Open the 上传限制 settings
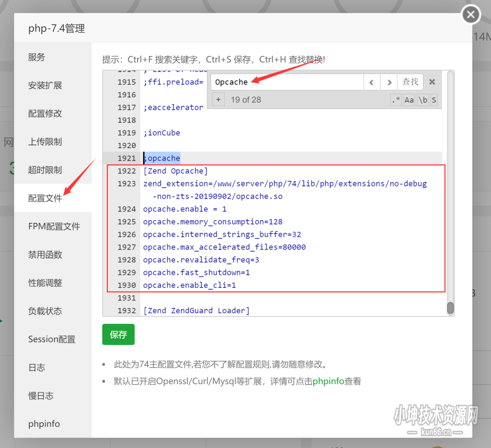Image resolution: width=491 pixels, height=448 pixels. (45, 141)
